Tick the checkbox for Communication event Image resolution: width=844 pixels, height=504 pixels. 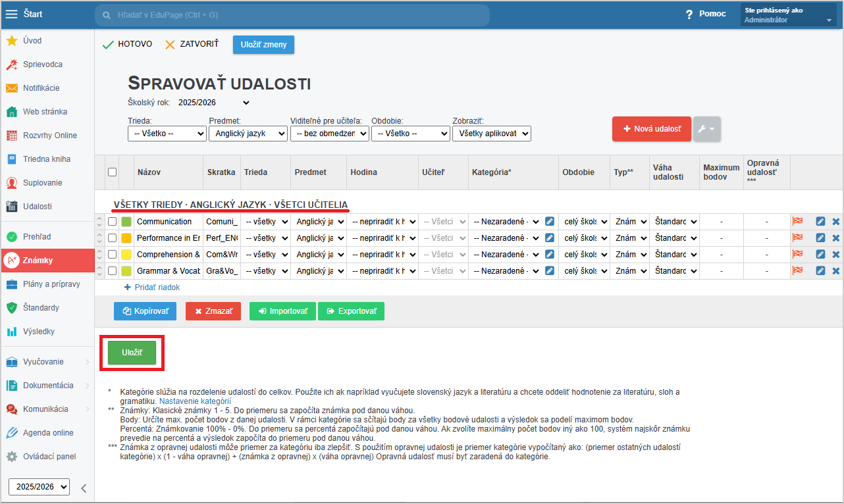click(x=112, y=222)
